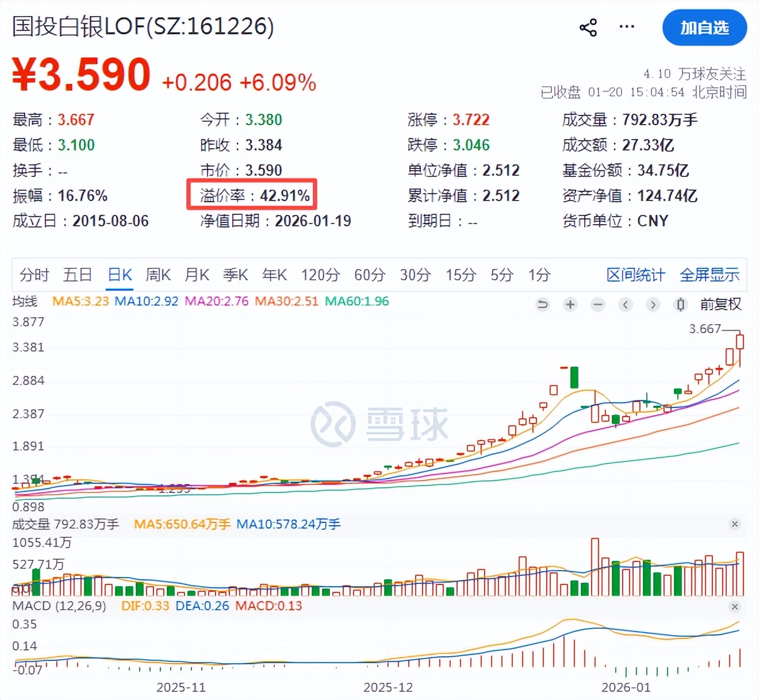
Task: Open the 15分 chart tab
Action: (x=461, y=275)
